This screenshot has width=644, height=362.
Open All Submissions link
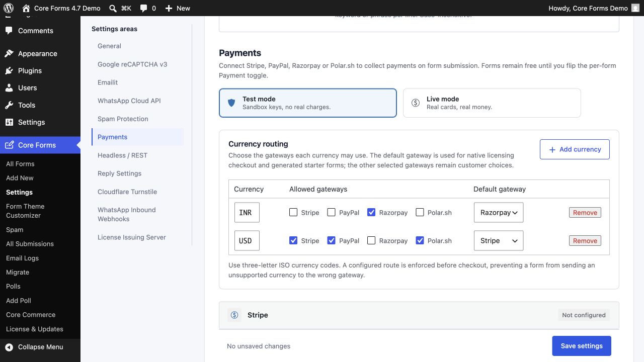click(30, 244)
